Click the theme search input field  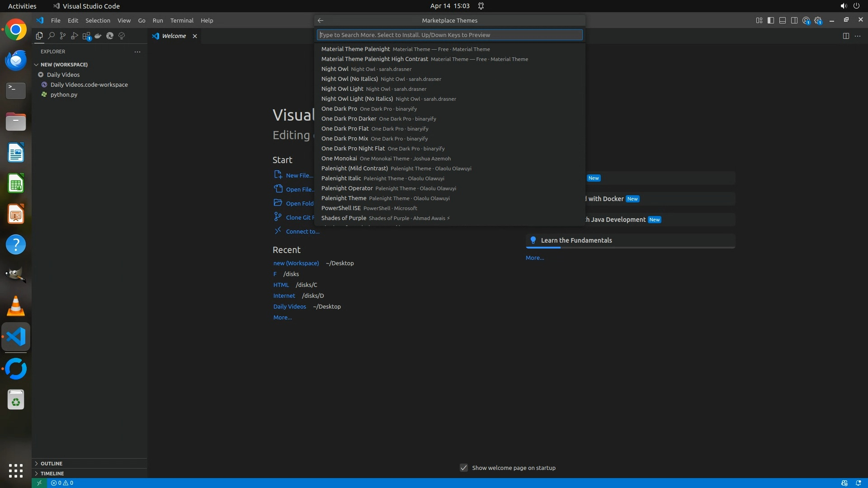pyautogui.click(x=449, y=35)
